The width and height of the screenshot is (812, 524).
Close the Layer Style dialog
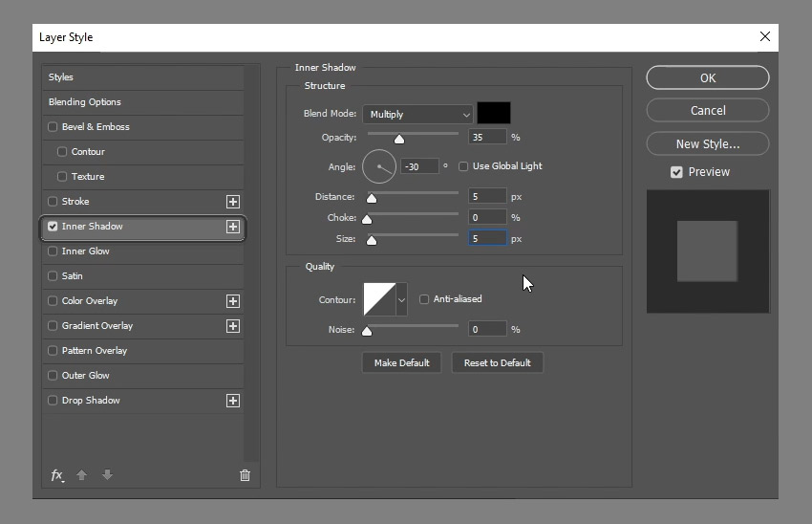[765, 36]
